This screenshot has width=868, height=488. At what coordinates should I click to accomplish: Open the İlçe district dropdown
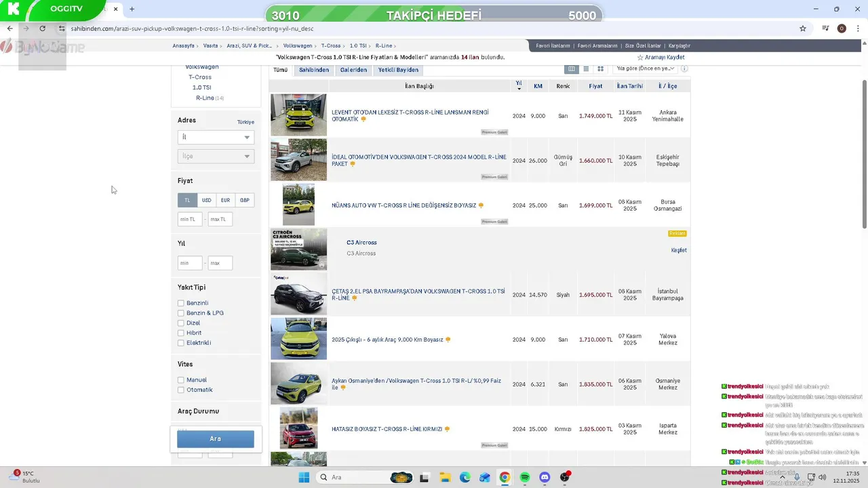click(x=216, y=156)
